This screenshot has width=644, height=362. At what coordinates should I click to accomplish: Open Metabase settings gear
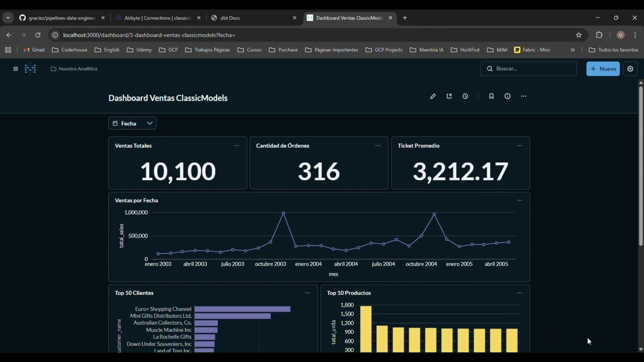tap(630, 69)
